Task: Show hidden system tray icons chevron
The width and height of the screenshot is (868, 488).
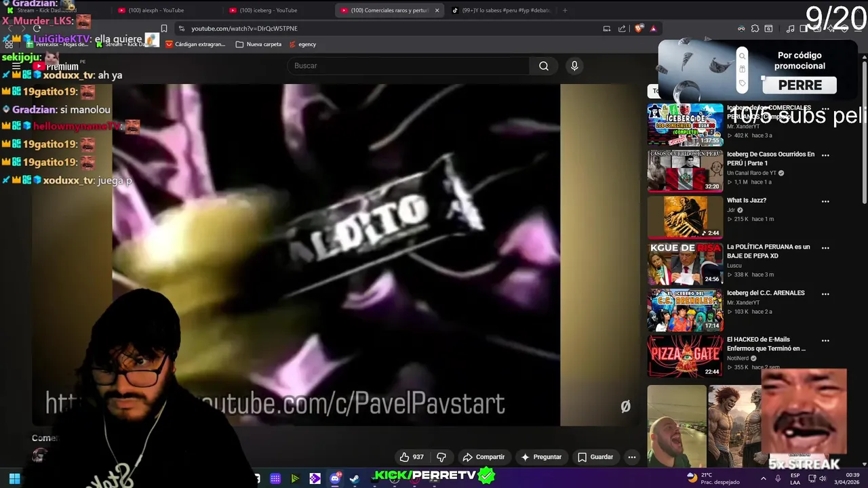Action: coord(764,478)
